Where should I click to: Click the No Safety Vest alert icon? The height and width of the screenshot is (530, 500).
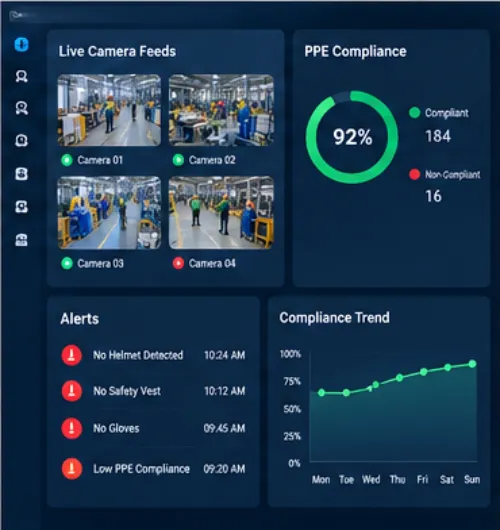(x=71, y=391)
